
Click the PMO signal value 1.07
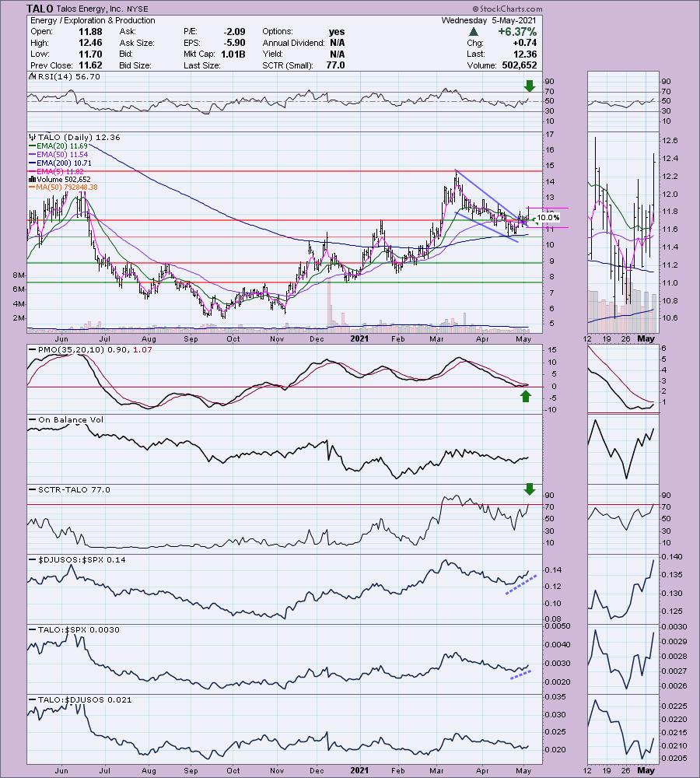142,350
